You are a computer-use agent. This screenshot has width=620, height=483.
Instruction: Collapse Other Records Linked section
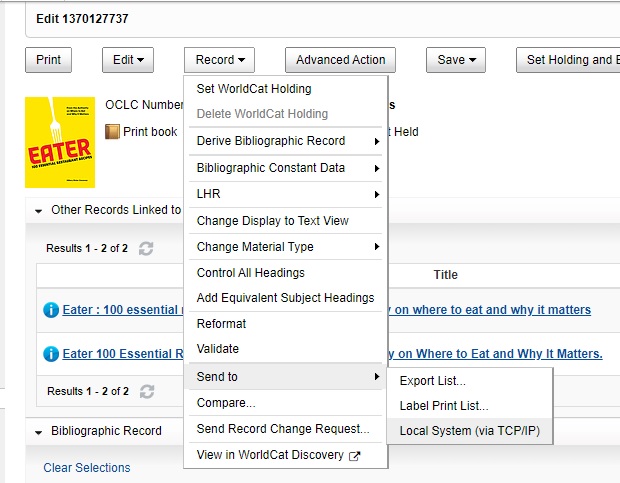[x=38, y=211]
